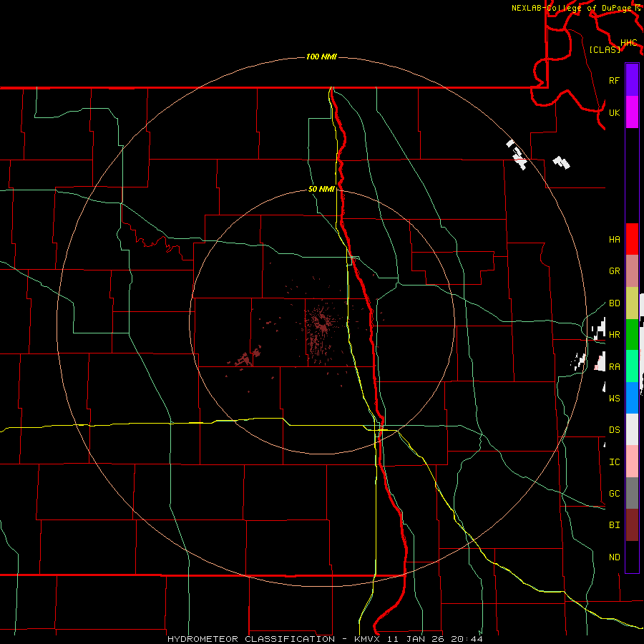Click the RA light green legend swatch
This screenshot has height=644, width=644.
click(x=632, y=366)
